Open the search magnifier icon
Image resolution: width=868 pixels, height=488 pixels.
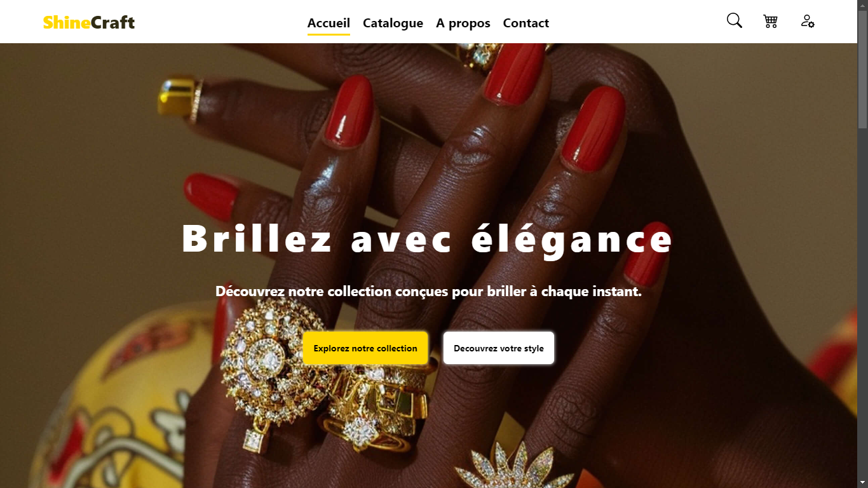734,21
